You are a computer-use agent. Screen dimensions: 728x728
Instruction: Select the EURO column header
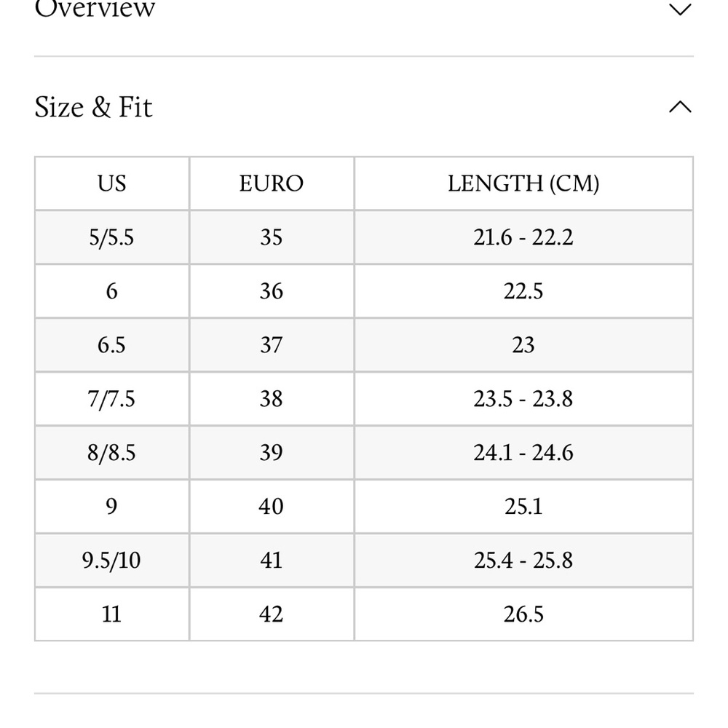(x=272, y=183)
